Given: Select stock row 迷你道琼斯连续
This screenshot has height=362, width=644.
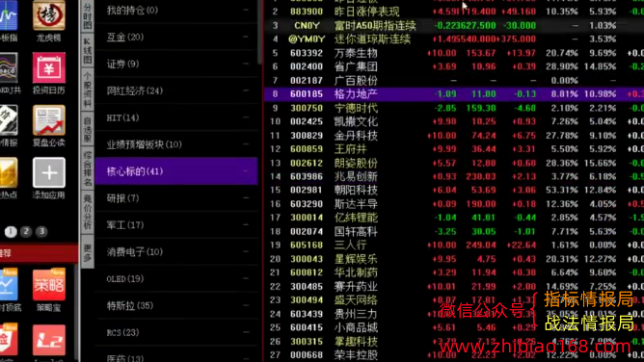Looking at the screenshot, I should coord(454,39).
